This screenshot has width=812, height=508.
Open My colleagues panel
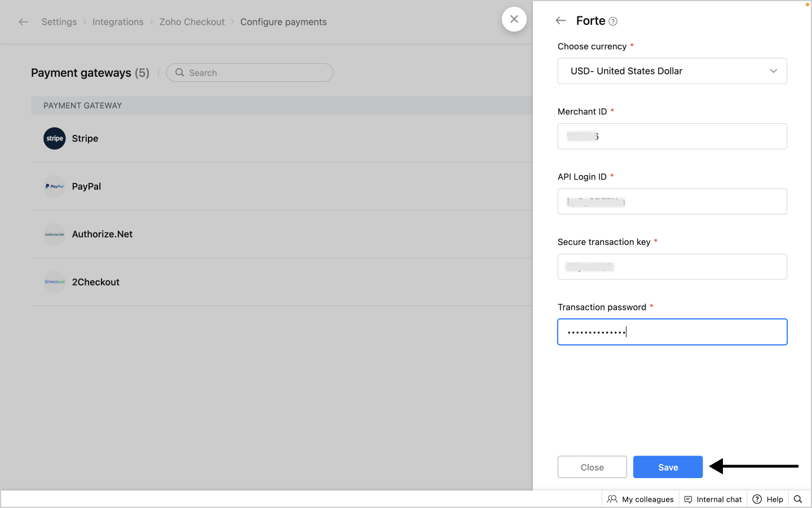(x=641, y=499)
